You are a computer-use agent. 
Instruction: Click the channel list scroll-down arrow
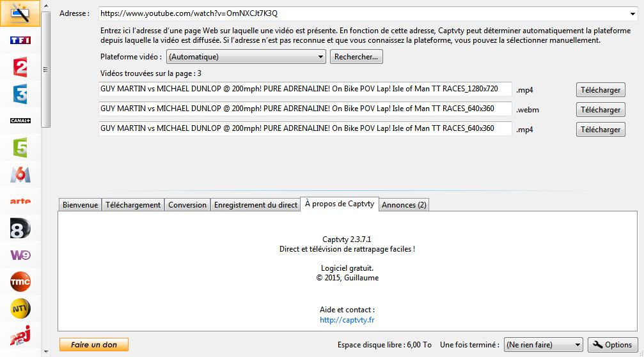(46, 352)
